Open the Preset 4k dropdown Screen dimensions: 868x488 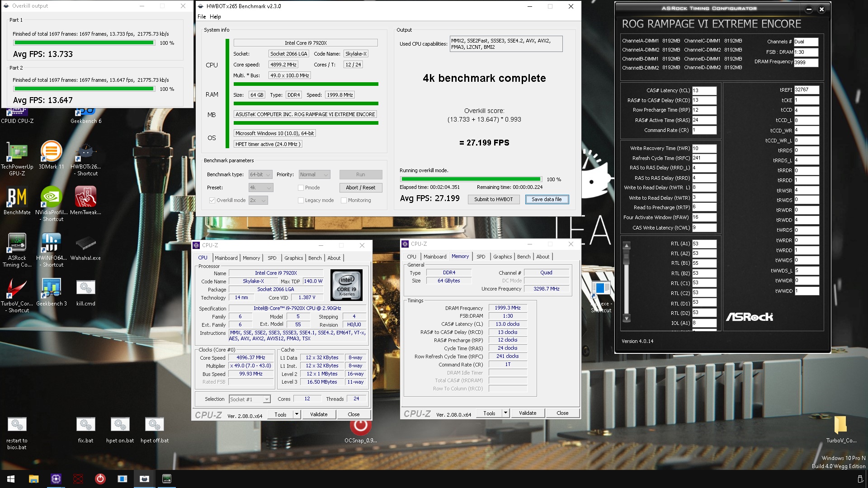[x=260, y=188]
